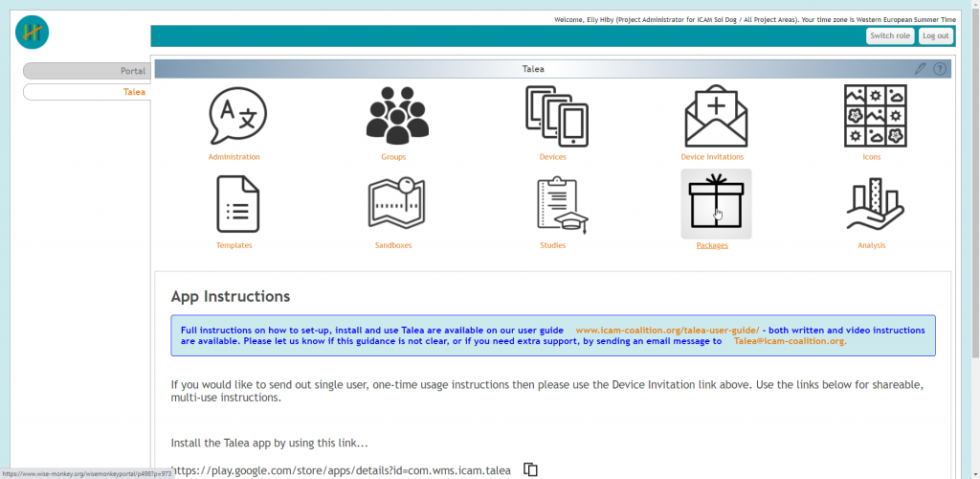
Task: Click the Analysis text label
Action: [871, 245]
